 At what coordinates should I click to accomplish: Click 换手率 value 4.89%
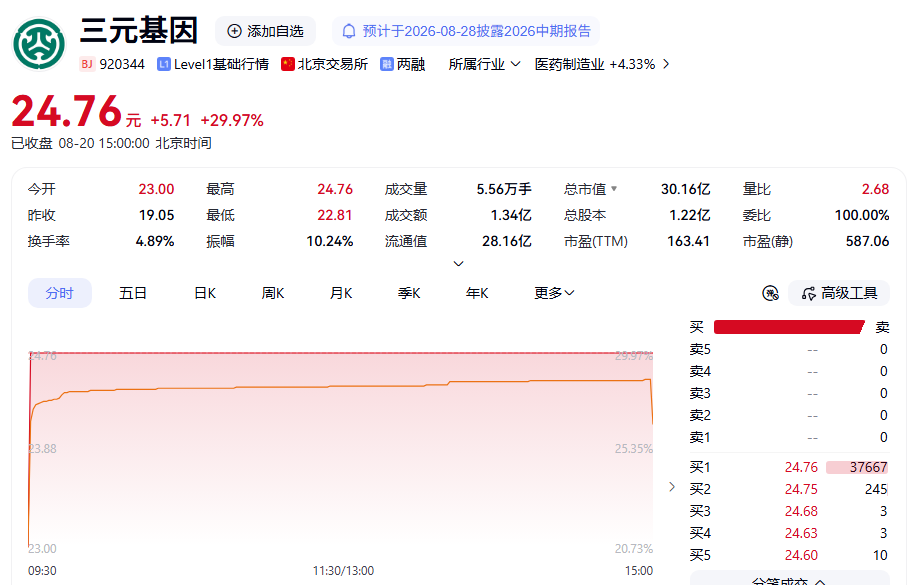point(155,241)
